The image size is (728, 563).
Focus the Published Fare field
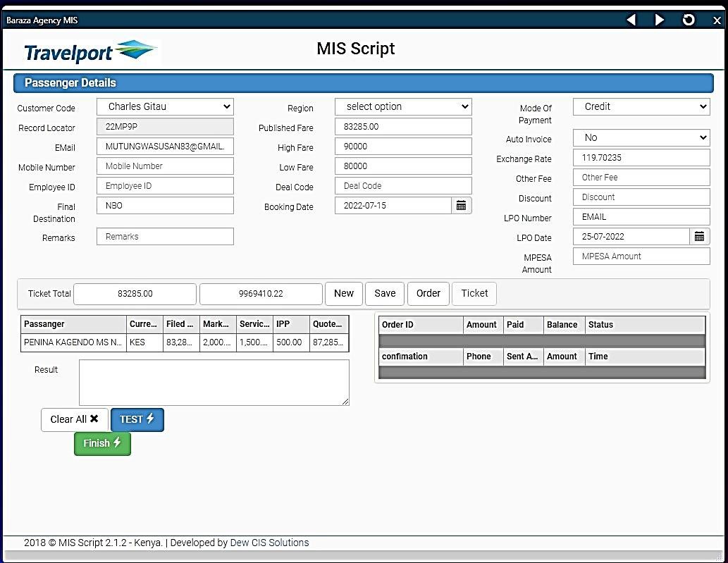(403, 127)
